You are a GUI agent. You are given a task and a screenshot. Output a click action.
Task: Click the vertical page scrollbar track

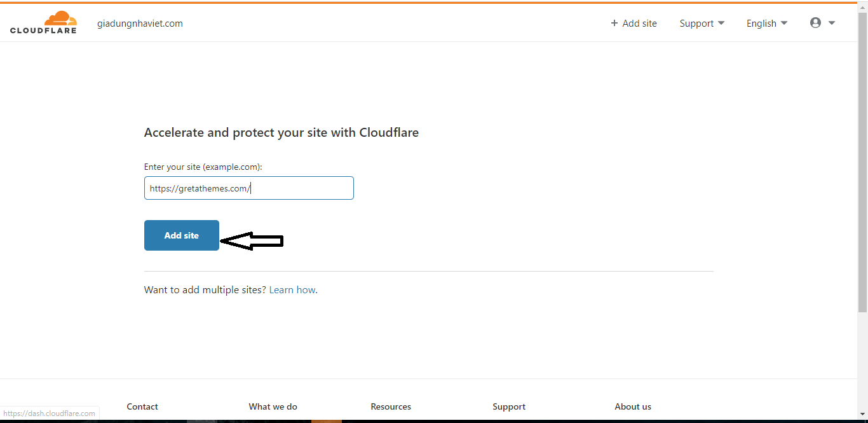pyautogui.click(x=862, y=356)
